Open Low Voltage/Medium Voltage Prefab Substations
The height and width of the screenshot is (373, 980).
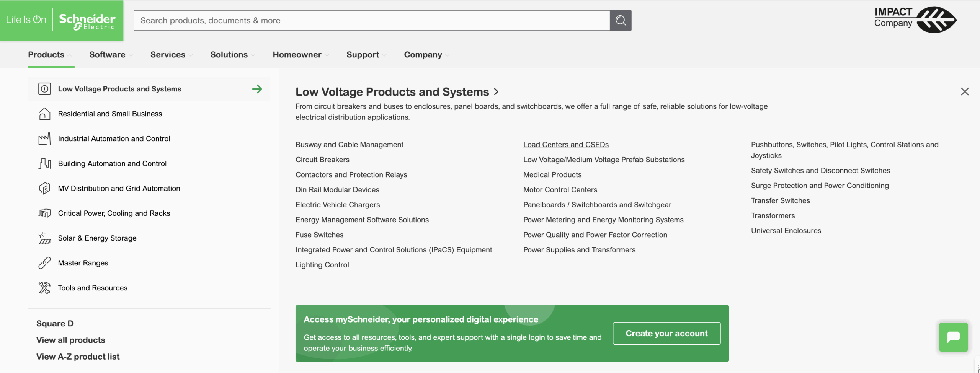[x=604, y=160]
